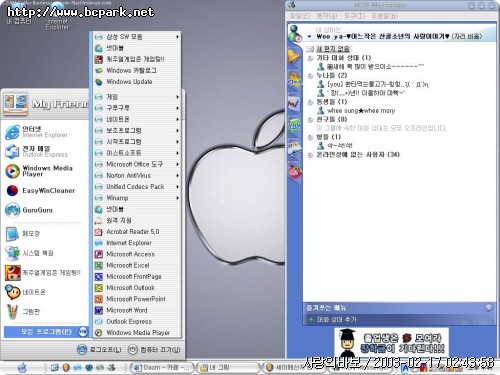The image size is (500, 375).
Task: Collapse the 동생들 (1) contact group
Action: tap(310, 102)
